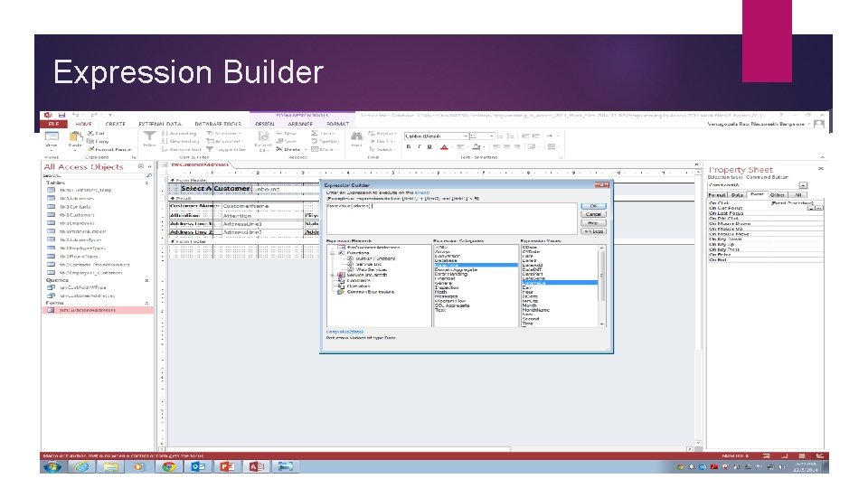Click the Format Painter tool
Image resolution: width=868 pixels, height=488 pixels.
(109, 149)
